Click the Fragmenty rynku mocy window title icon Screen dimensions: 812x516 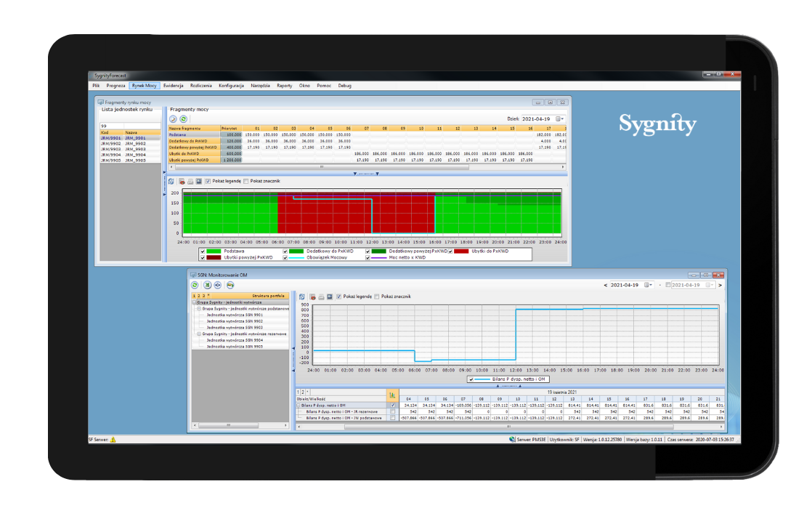[x=100, y=102]
